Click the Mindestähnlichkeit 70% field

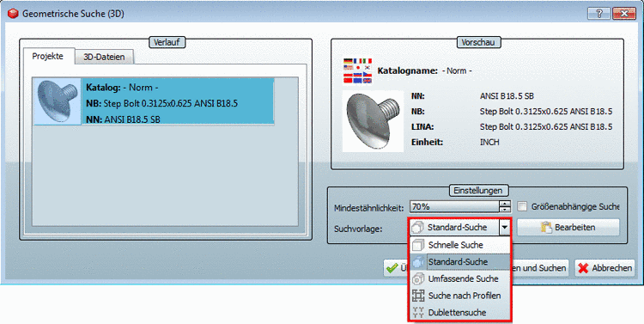click(x=454, y=206)
